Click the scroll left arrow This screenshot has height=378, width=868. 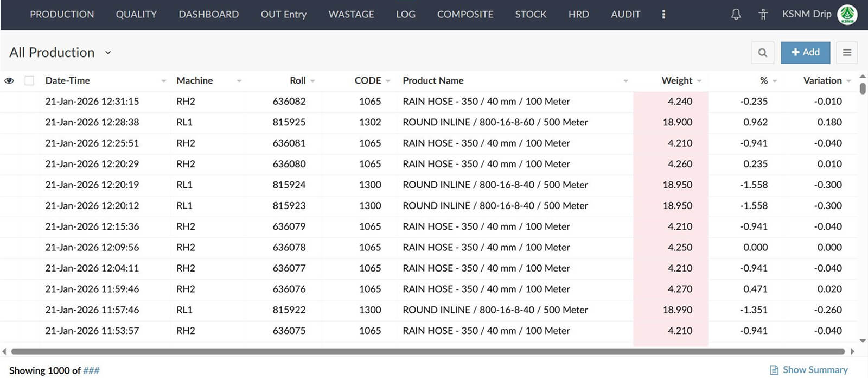point(4,351)
